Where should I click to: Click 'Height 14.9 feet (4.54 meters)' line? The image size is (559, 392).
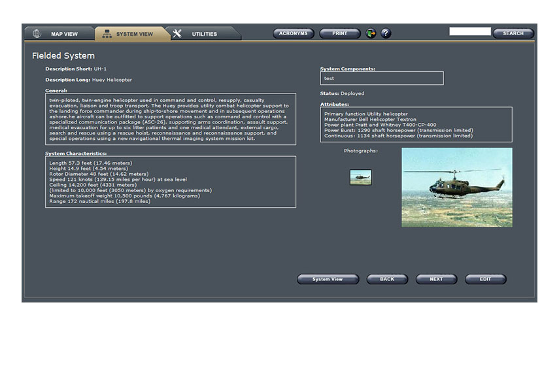coord(88,169)
